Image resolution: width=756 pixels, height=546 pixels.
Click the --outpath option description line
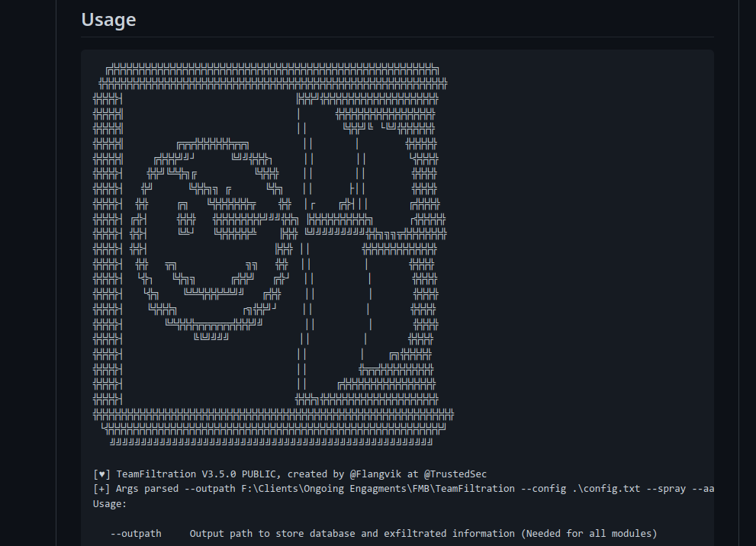[x=384, y=534]
